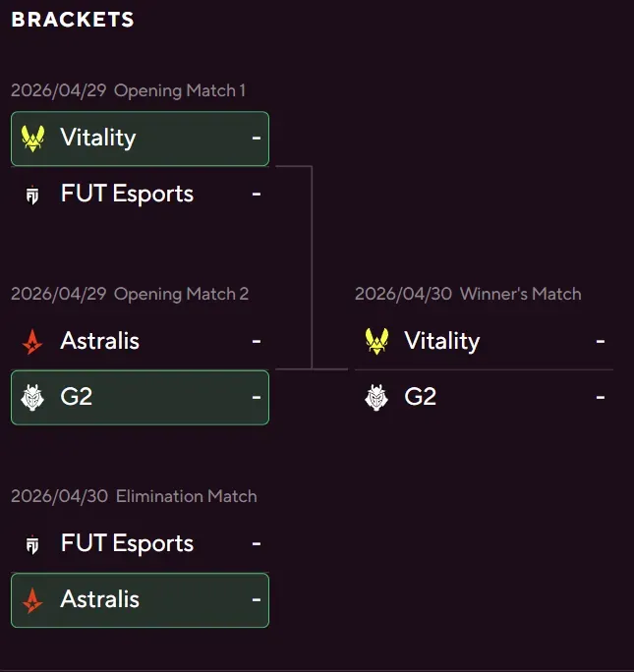The image size is (634, 672).
Task: Select FUT Esports name in Elimination Match
Action: tap(127, 543)
